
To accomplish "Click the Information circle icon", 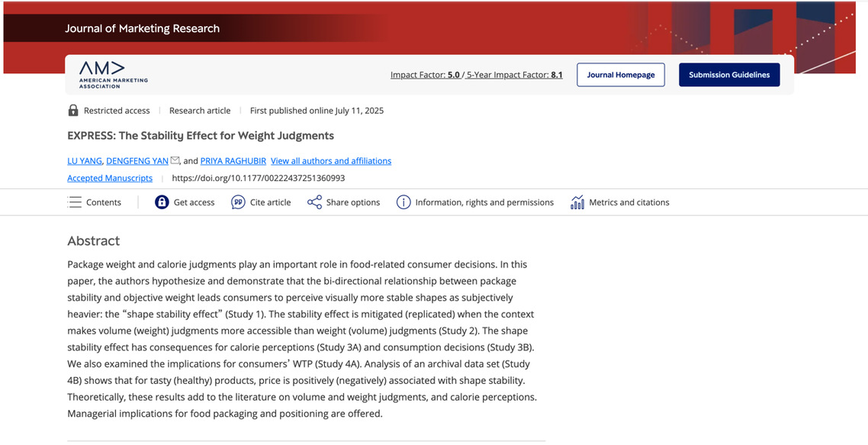I will (x=403, y=202).
